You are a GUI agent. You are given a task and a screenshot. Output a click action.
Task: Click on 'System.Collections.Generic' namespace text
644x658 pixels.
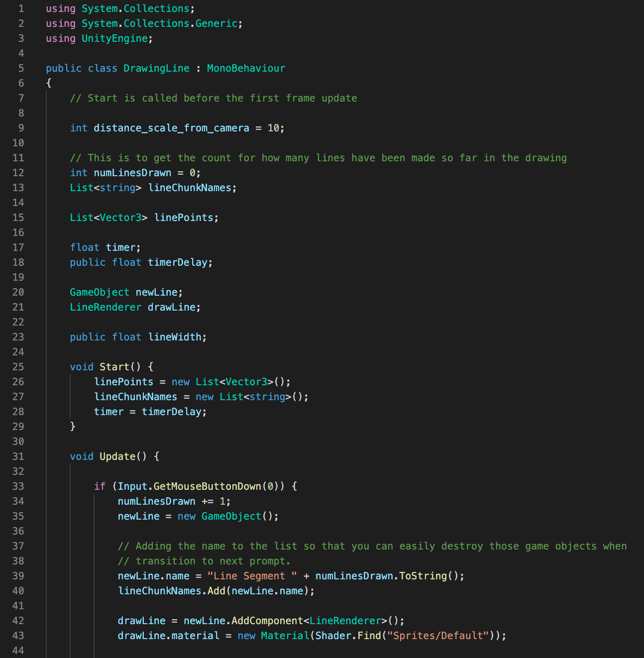[159, 23]
